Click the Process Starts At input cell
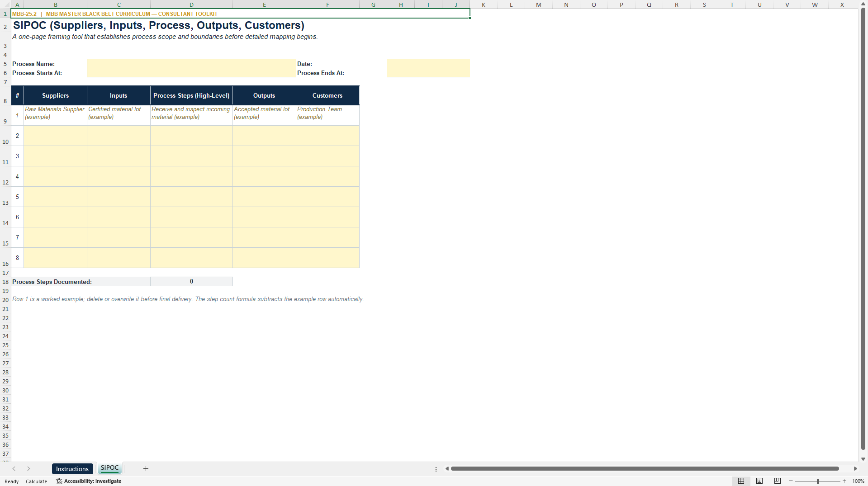868x486 pixels. pos(191,73)
